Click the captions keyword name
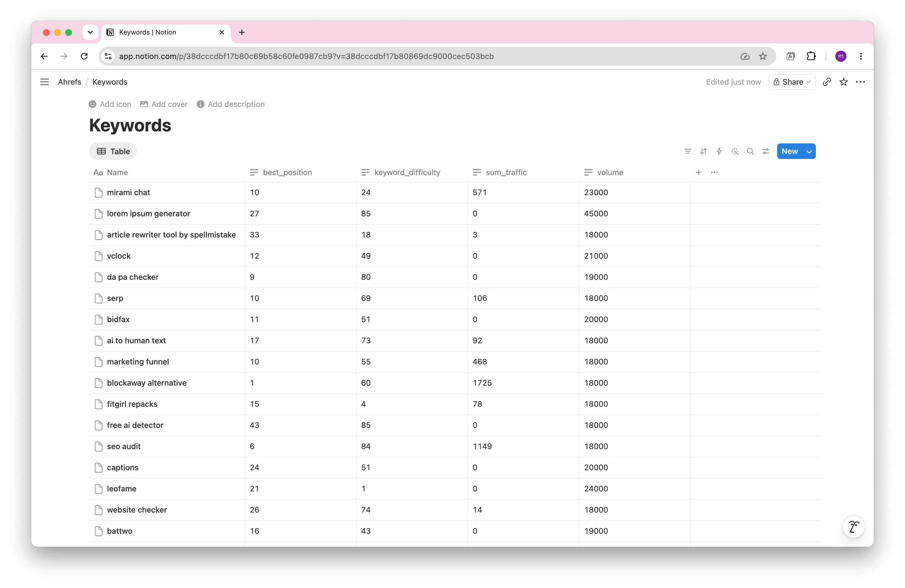 (x=122, y=468)
